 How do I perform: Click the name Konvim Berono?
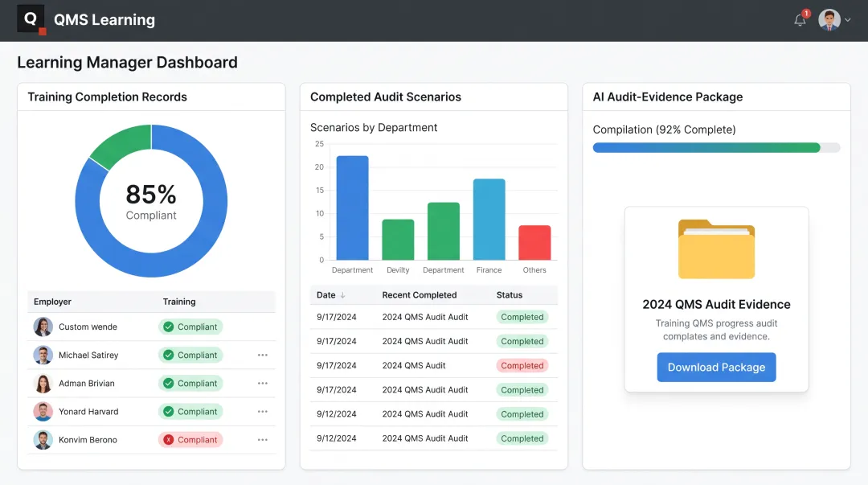click(x=88, y=440)
